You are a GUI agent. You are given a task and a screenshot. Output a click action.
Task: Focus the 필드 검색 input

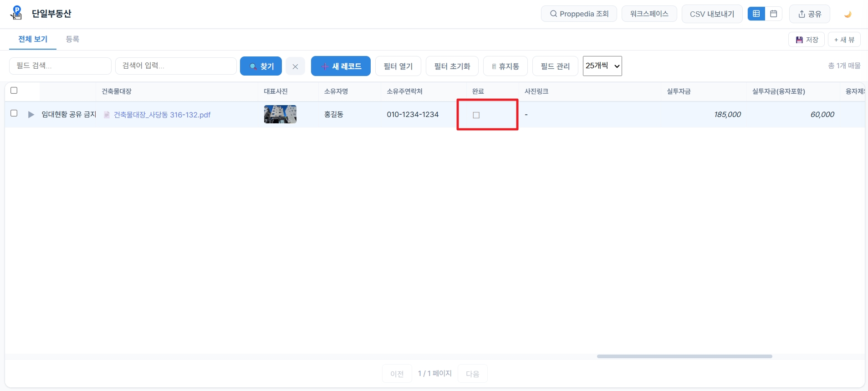click(60, 66)
